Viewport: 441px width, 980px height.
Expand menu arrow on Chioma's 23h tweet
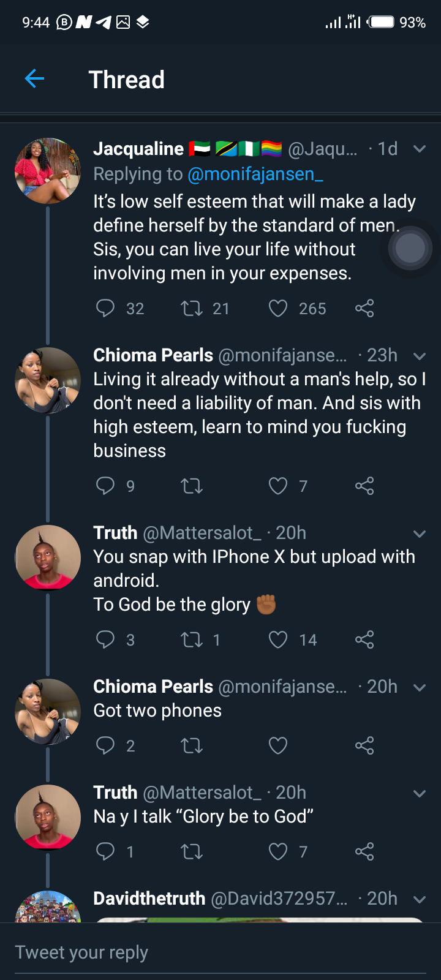[x=420, y=356]
